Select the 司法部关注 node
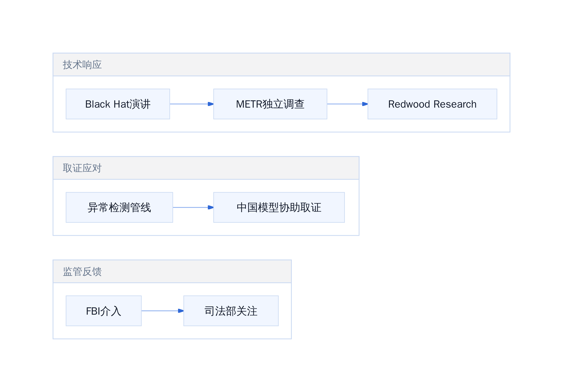The image size is (563, 392). 231,311
